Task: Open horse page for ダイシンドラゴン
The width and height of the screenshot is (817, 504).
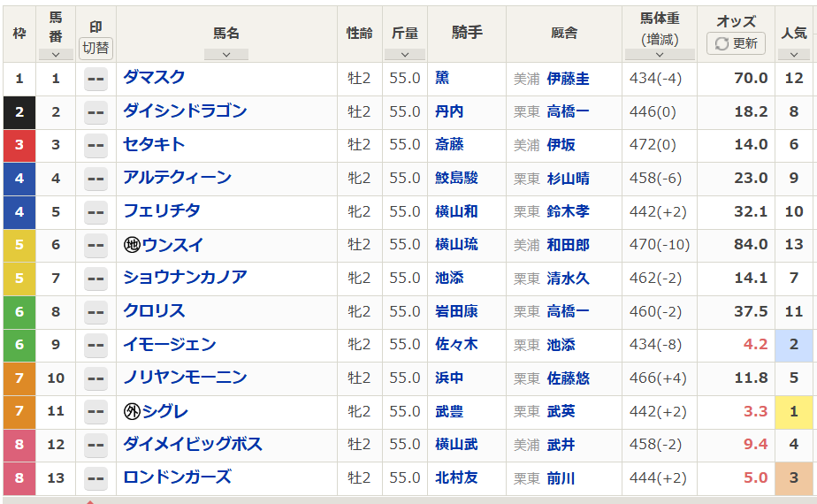Action: (x=185, y=111)
